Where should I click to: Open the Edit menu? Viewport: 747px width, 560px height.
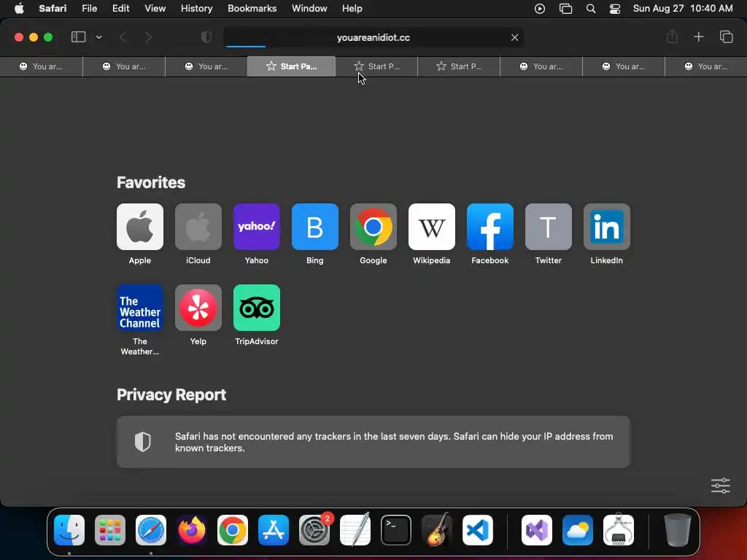click(120, 9)
